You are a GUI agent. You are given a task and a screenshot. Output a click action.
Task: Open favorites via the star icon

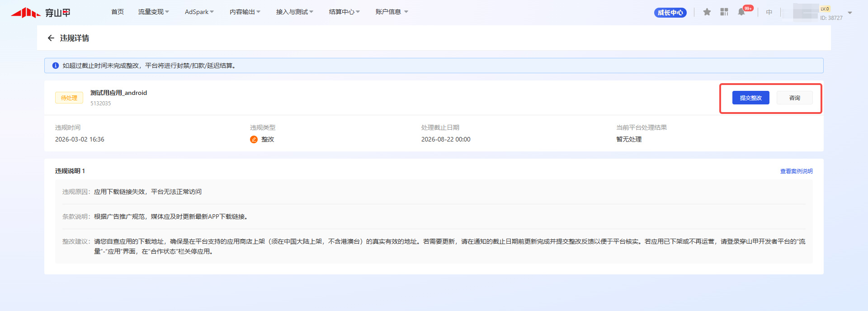coord(707,12)
